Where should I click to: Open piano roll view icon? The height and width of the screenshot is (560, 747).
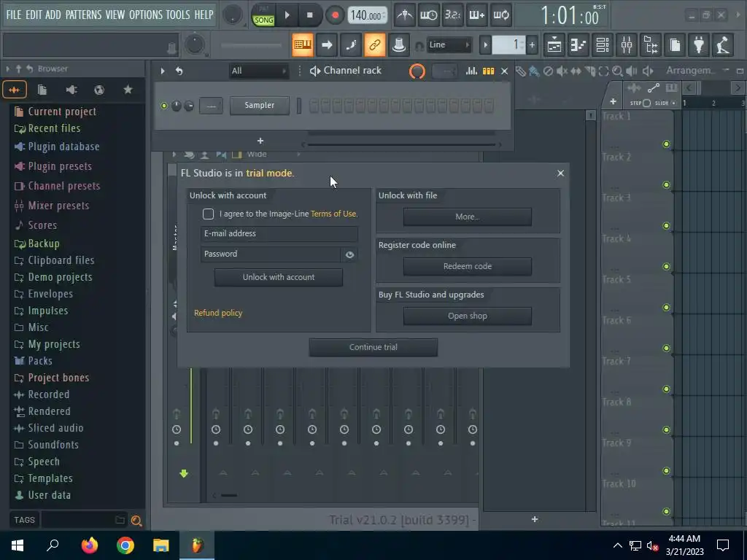click(578, 44)
